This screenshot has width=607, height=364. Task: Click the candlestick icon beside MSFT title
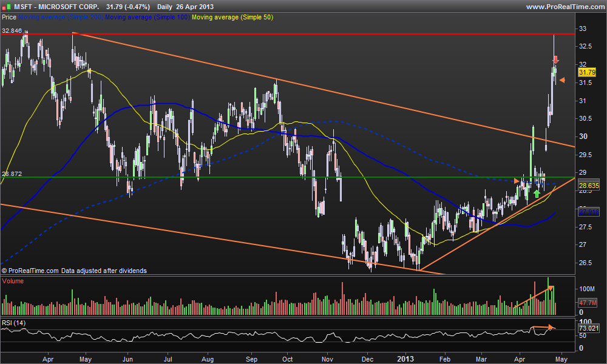(6, 7)
